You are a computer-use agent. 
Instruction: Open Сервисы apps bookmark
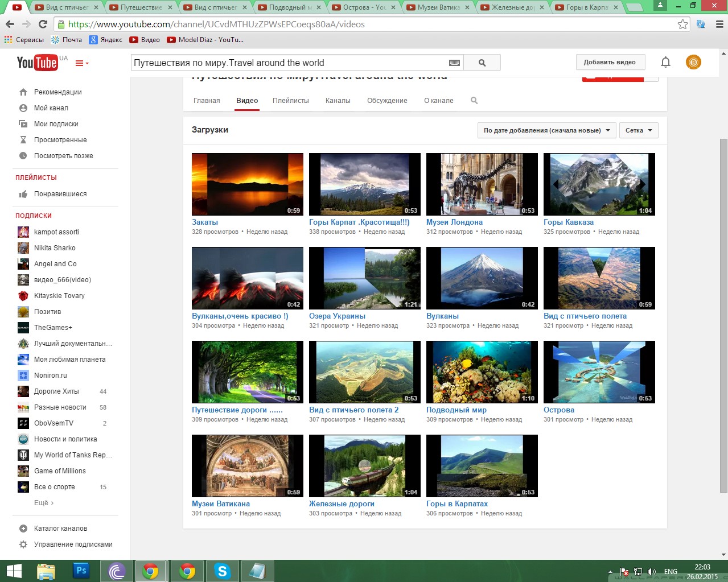tap(24, 40)
